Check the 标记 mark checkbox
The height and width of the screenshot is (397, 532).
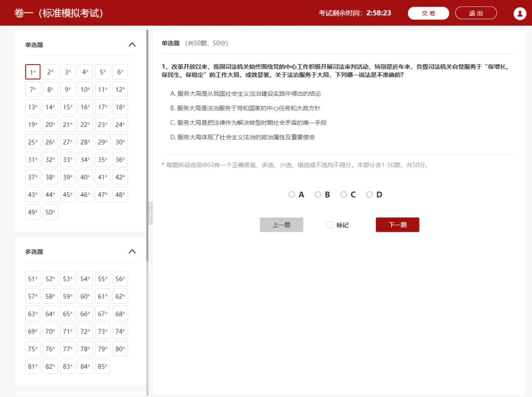(x=330, y=225)
